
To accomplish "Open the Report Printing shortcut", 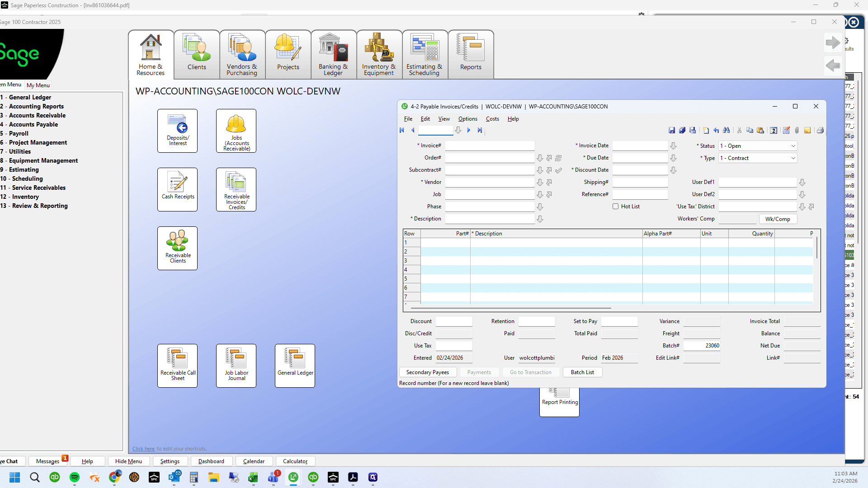I will [x=560, y=402].
